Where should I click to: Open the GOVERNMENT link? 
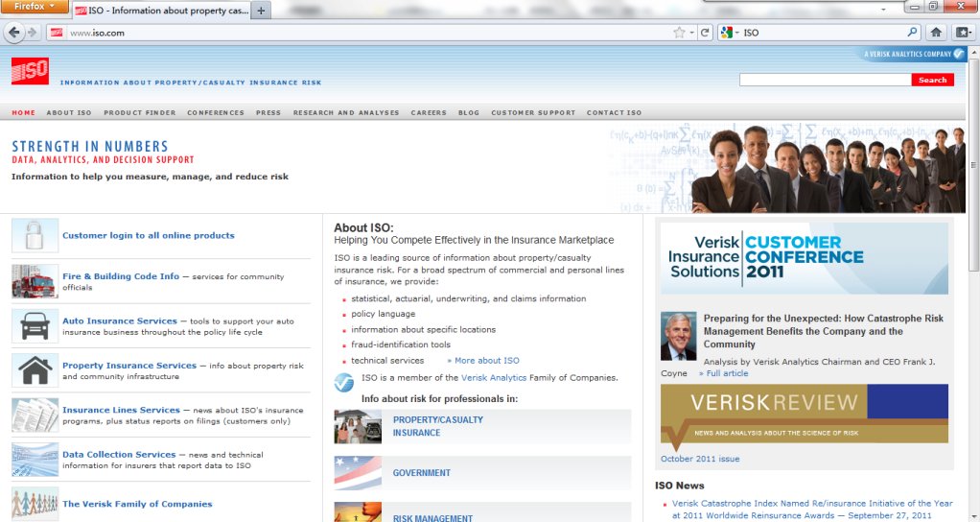[x=422, y=473]
